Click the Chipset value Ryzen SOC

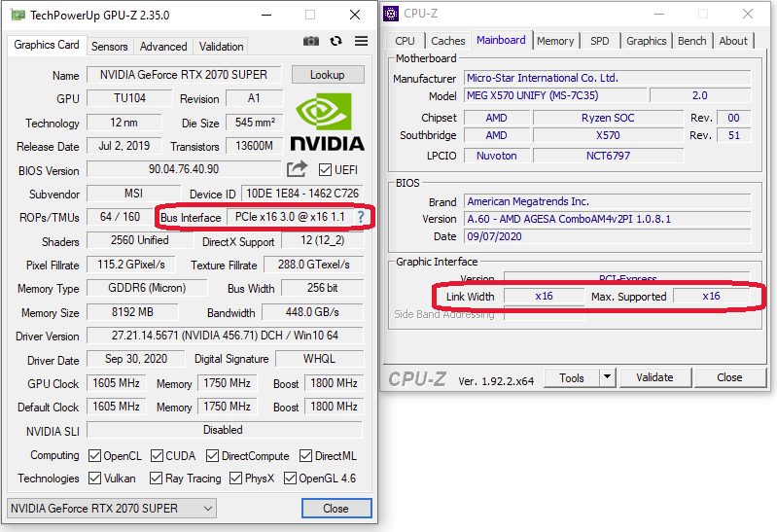[608, 118]
